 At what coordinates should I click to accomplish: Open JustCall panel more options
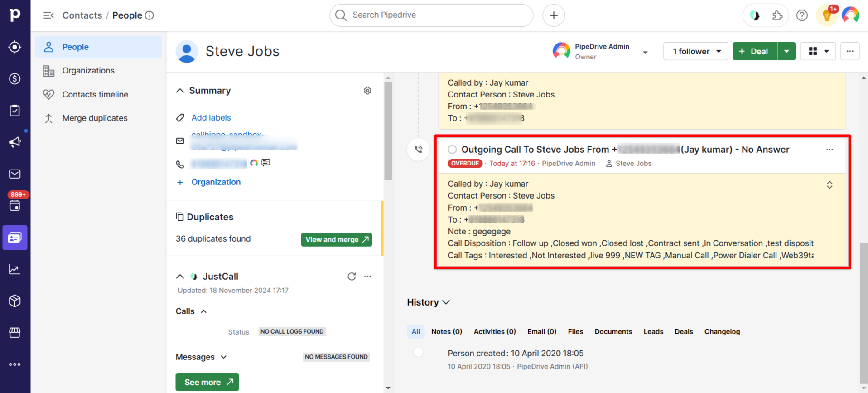coord(367,277)
